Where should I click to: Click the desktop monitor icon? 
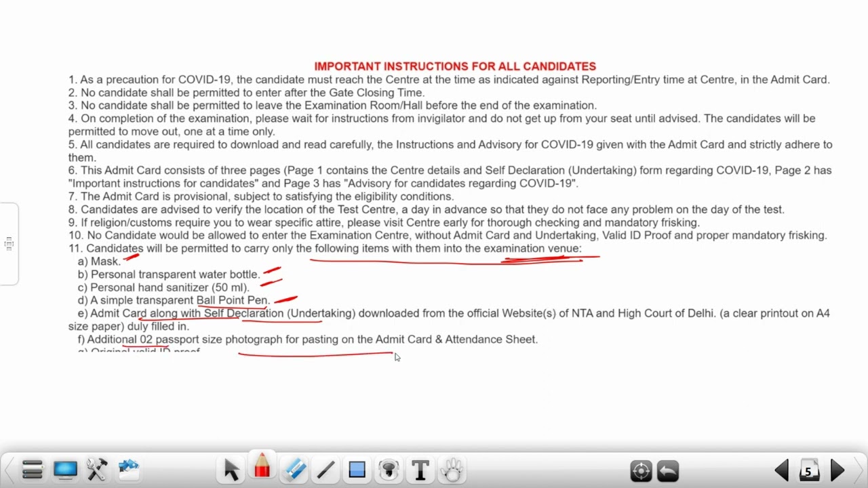(x=65, y=469)
